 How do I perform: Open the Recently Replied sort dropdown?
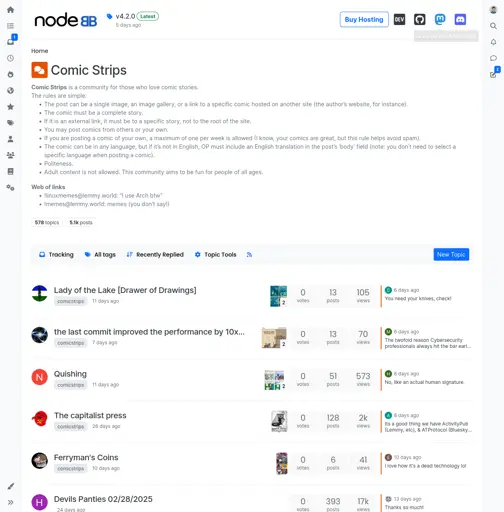[x=155, y=255]
